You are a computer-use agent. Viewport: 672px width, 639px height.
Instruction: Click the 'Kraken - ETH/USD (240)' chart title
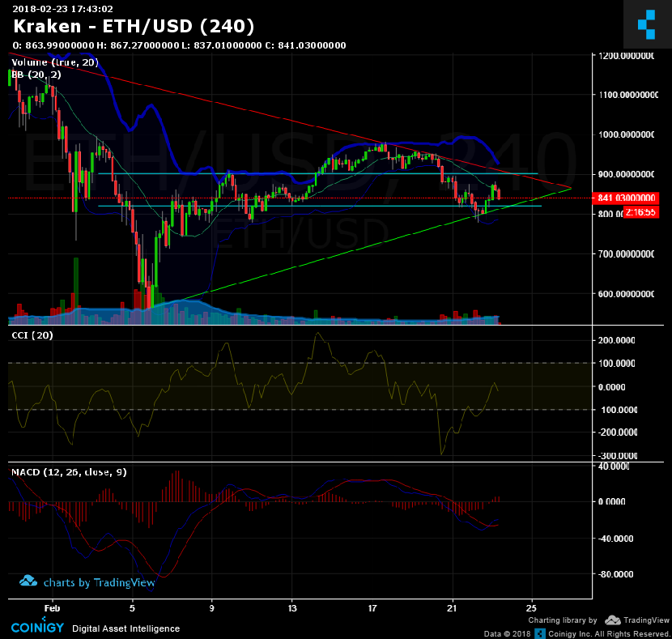pyautogui.click(x=134, y=26)
